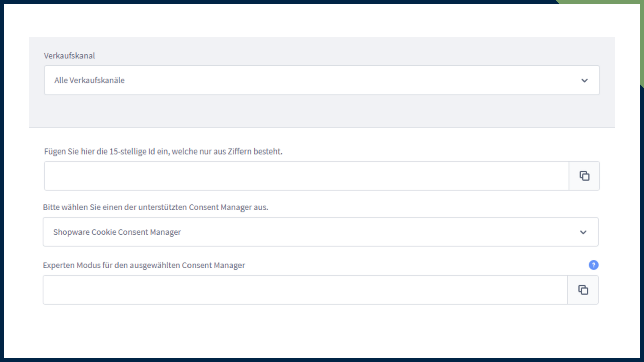Click the "Alle Verkaufskanäle" text itself
The image size is (644, 362).
(x=89, y=80)
